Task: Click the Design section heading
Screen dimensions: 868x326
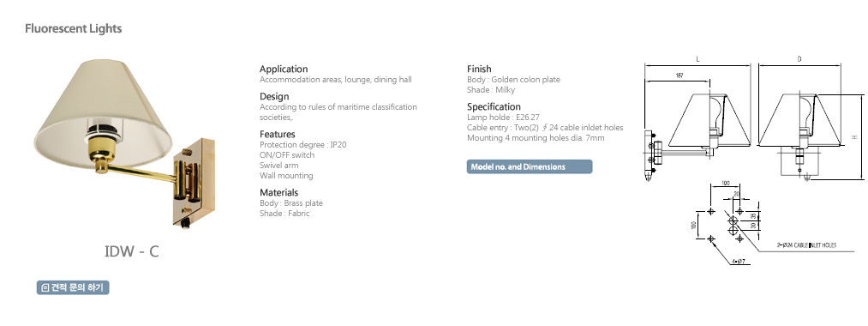Action: [274, 96]
